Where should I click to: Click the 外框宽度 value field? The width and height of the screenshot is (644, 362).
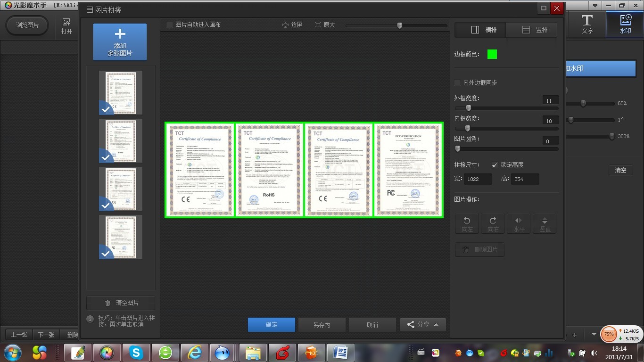(550, 100)
